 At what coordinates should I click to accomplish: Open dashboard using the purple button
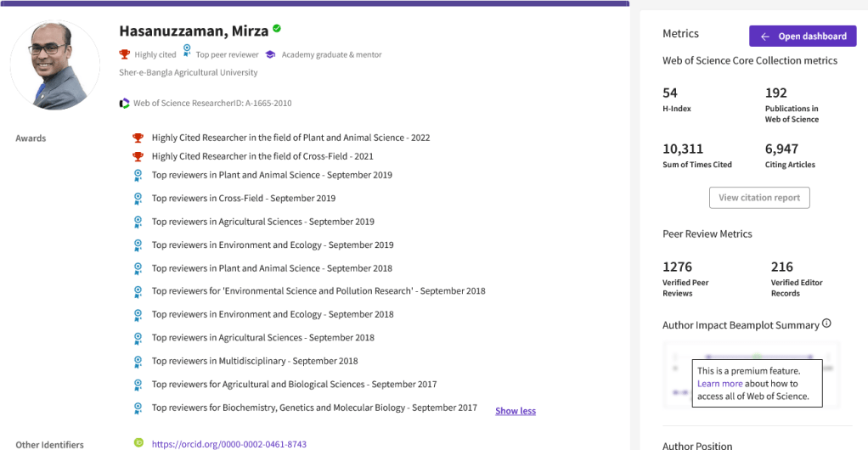click(803, 37)
